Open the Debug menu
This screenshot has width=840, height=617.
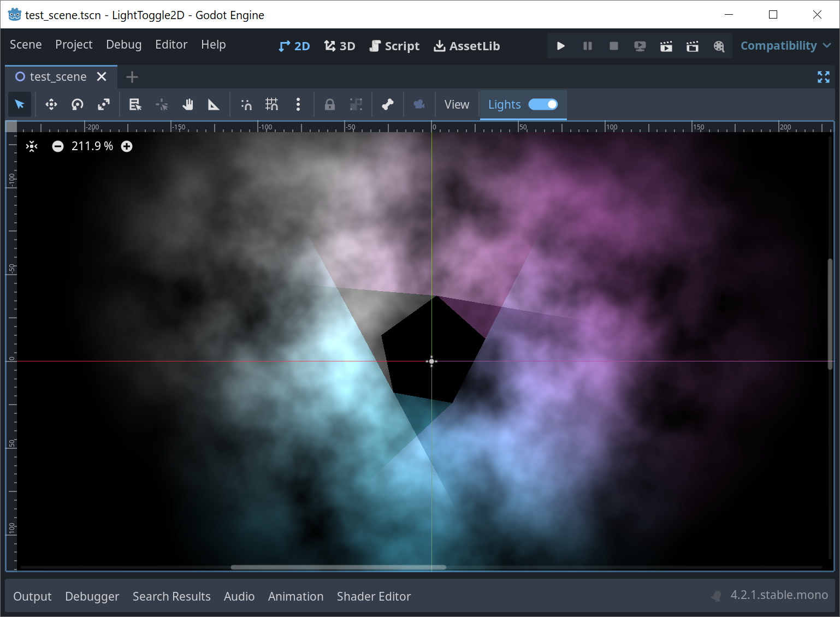[x=124, y=45]
